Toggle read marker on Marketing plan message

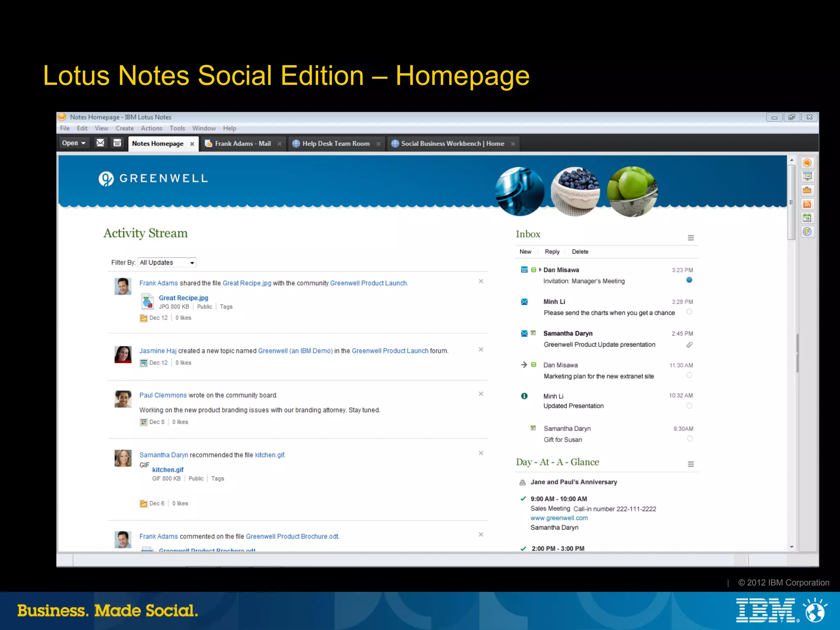coord(689,375)
